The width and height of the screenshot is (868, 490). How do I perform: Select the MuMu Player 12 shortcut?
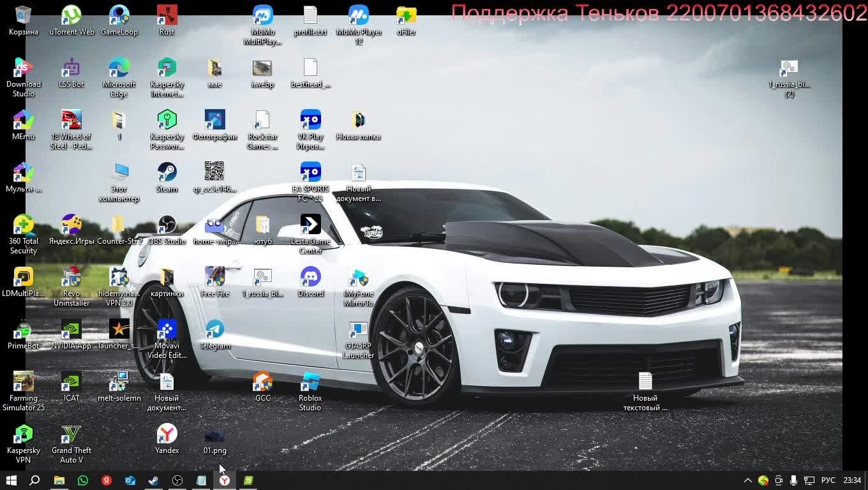(x=359, y=26)
